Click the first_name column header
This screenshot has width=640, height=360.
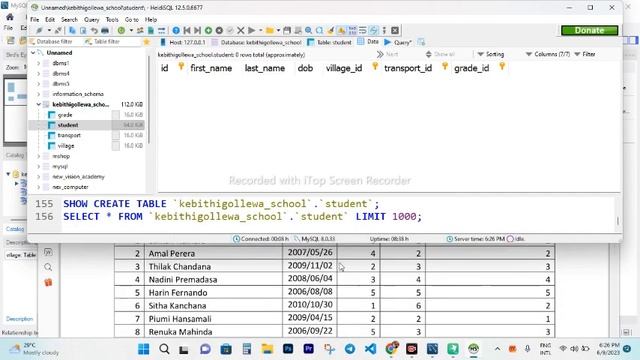pos(211,68)
